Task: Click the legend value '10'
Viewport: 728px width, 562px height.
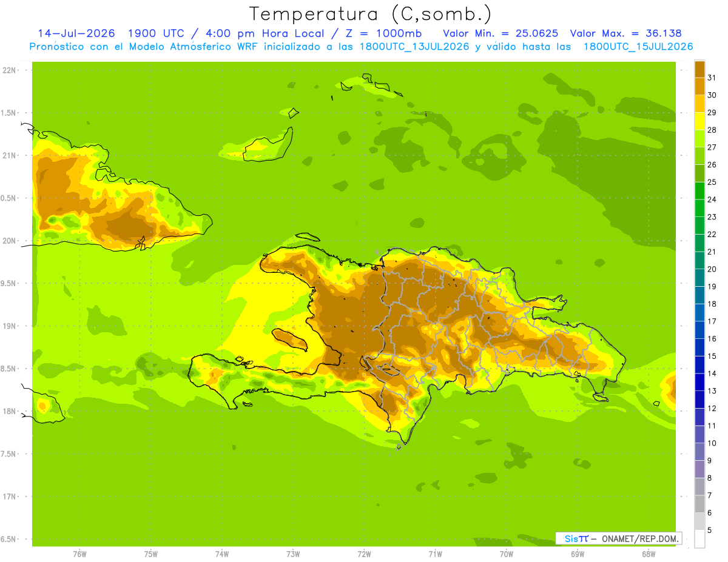Action: click(712, 443)
